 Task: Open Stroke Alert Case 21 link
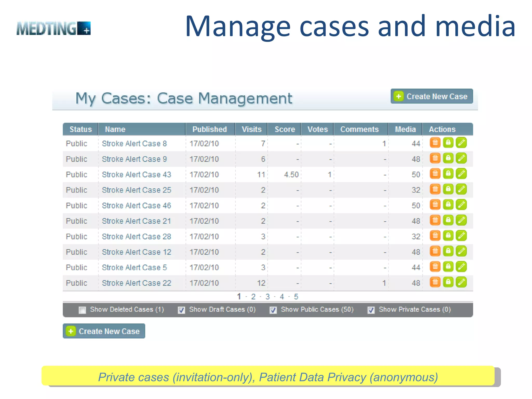(137, 221)
